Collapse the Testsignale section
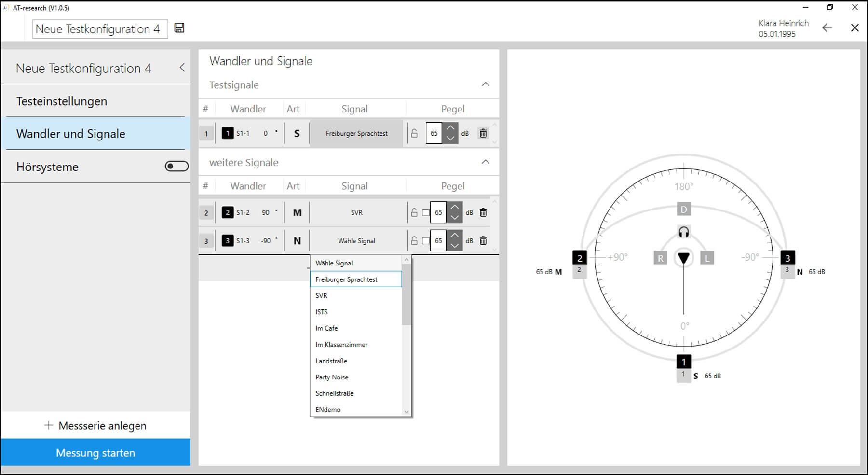 coord(485,84)
